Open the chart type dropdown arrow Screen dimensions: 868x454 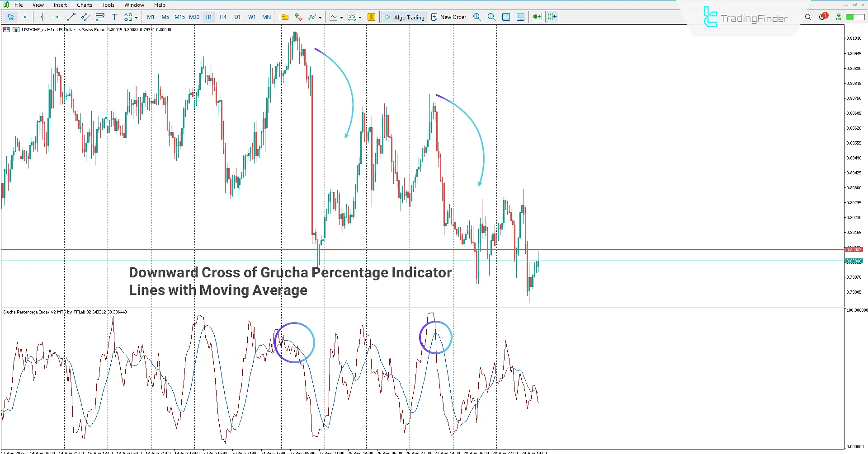(341, 18)
